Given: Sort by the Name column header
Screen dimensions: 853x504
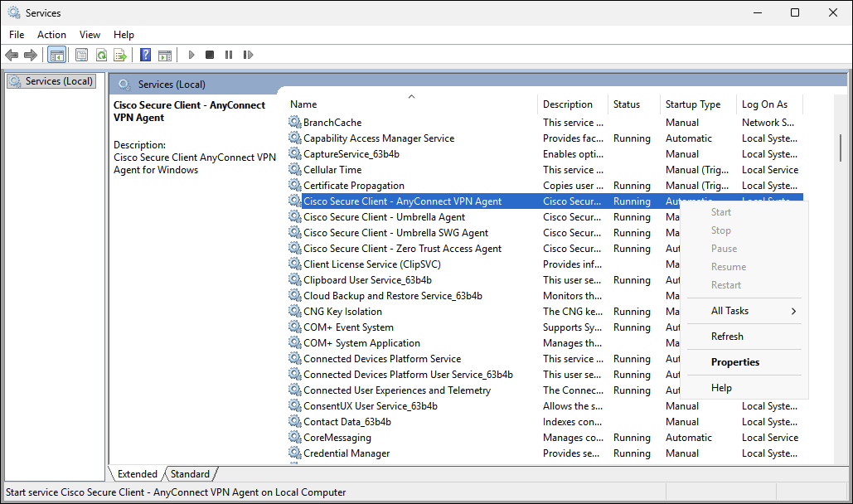Looking at the screenshot, I should (412, 104).
